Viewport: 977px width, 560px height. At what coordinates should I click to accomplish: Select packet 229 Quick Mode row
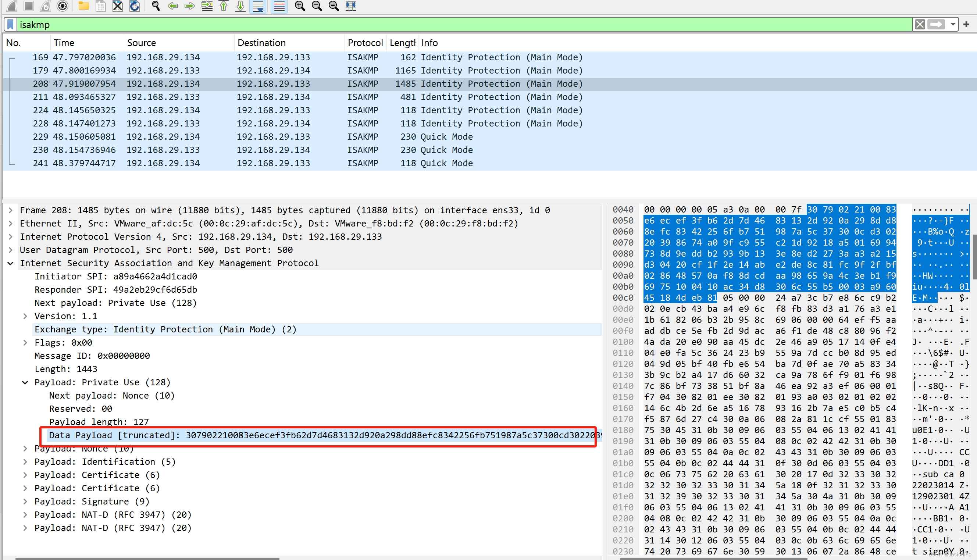tap(269, 136)
